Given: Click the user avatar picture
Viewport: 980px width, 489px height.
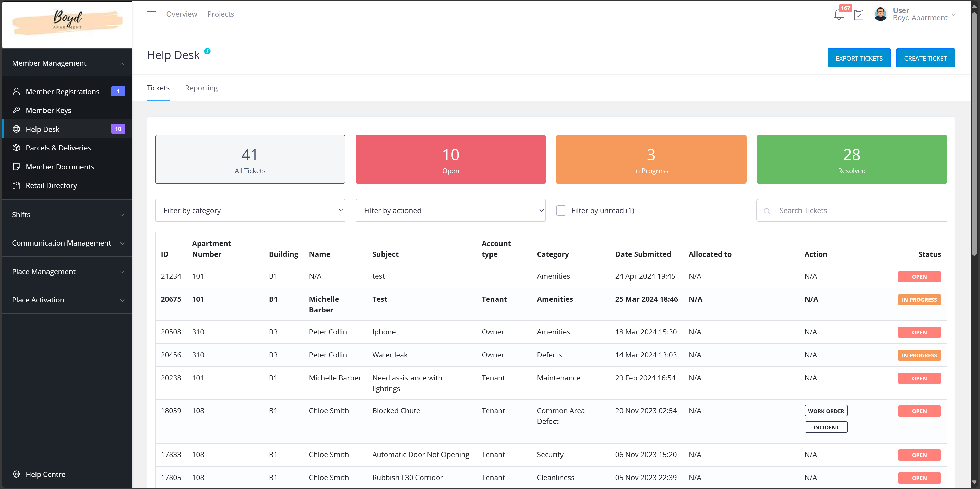Looking at the screenshot, I should point(880,15).
